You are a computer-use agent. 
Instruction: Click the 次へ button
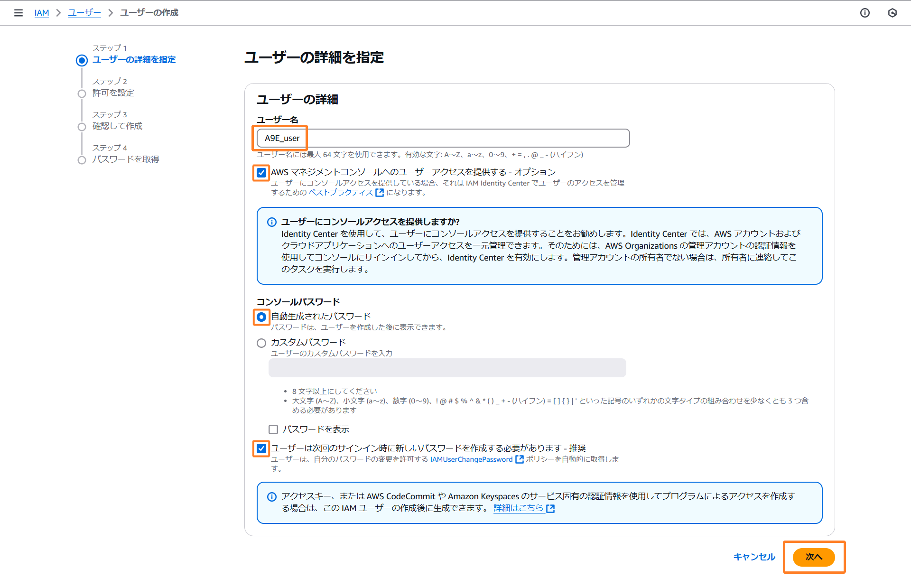click(813, 557)
